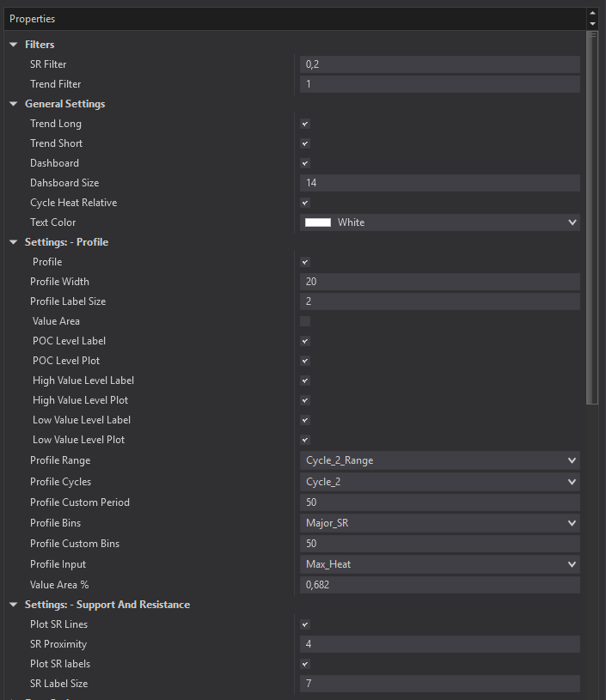Click the Properties panel vertical scrollbar

591,215
